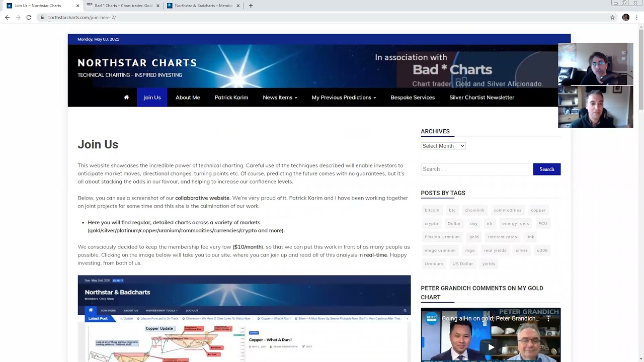Image resolution: width=644 pixels, height=362 pixels.
Task: Click the browser Back arrow
Action: pos(7,18)
